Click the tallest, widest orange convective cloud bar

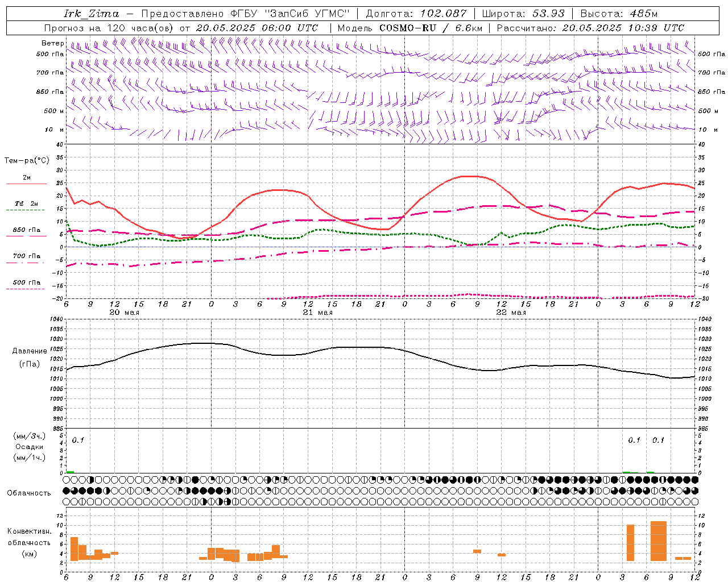coord(659,541)
